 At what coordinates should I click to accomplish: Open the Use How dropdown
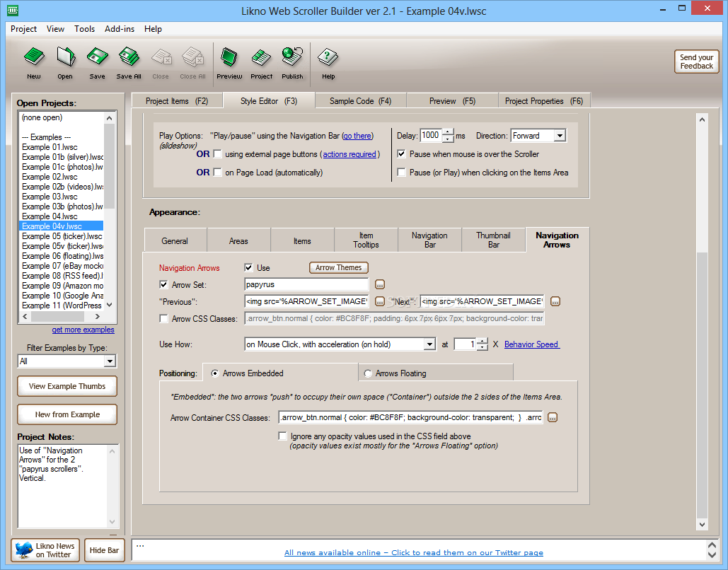(429, 344)
